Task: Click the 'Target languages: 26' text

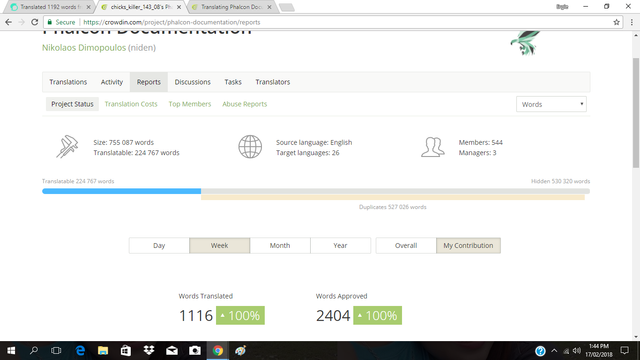Action: [307, 153]
